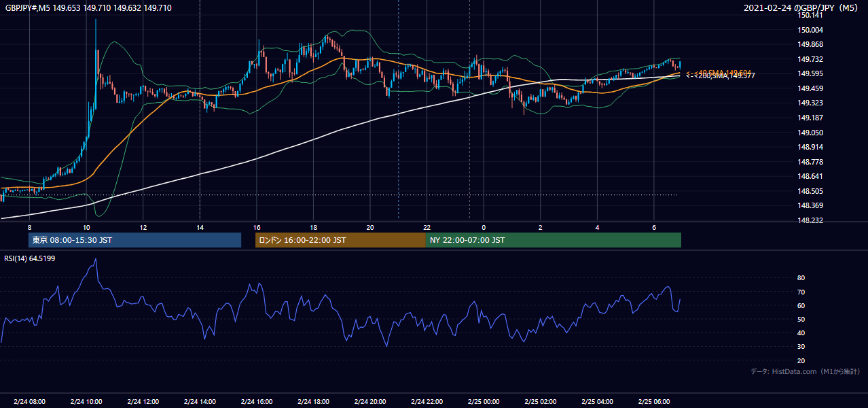This screenshot has width=868, height=408.
Task: Click hour label 14 under price chart
Action: [200, 226]
